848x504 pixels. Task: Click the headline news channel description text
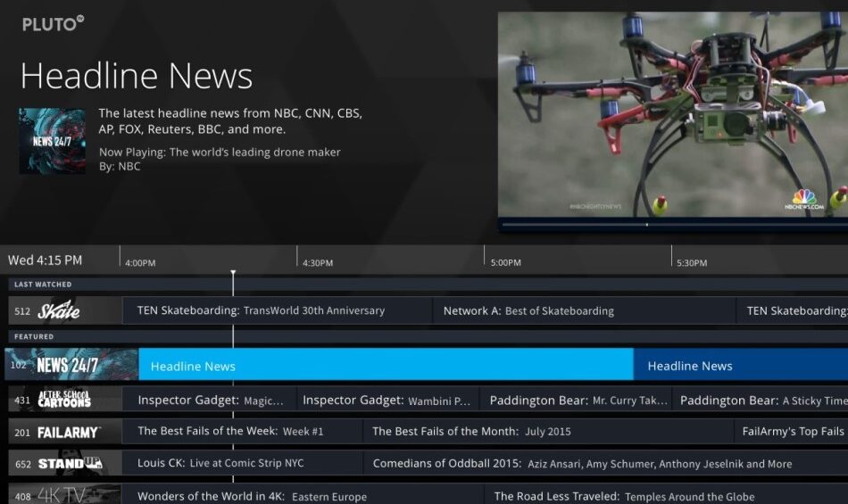pos(230,121)
